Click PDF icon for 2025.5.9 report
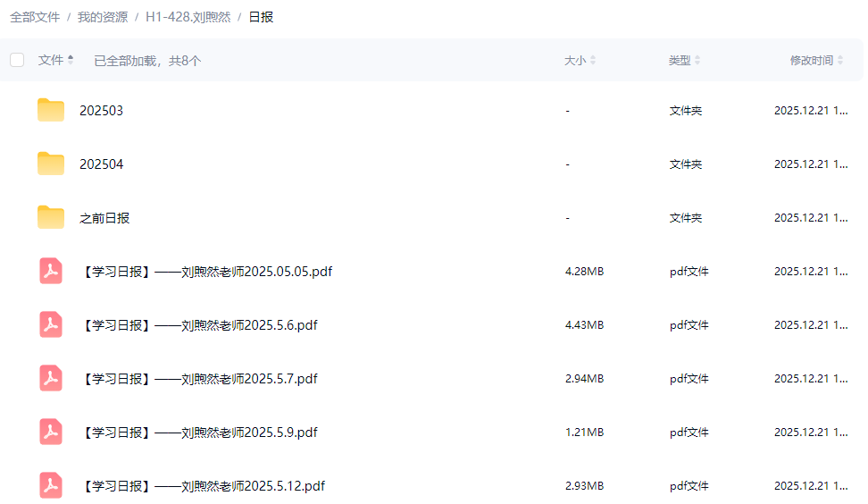Viewport: 868px width, 504px height. click(51, 433)
